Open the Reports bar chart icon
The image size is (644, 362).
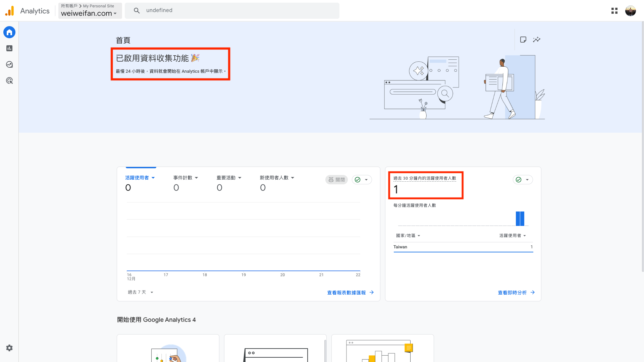(9, 48)
